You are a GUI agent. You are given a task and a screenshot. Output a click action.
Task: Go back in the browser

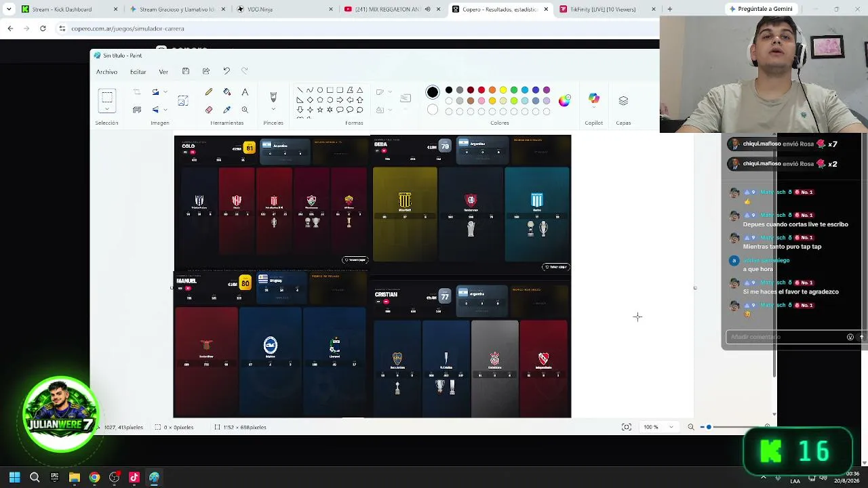click(10, 28)
